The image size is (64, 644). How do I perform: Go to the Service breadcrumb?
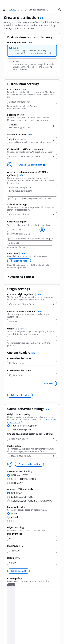(x=12, y=10)
